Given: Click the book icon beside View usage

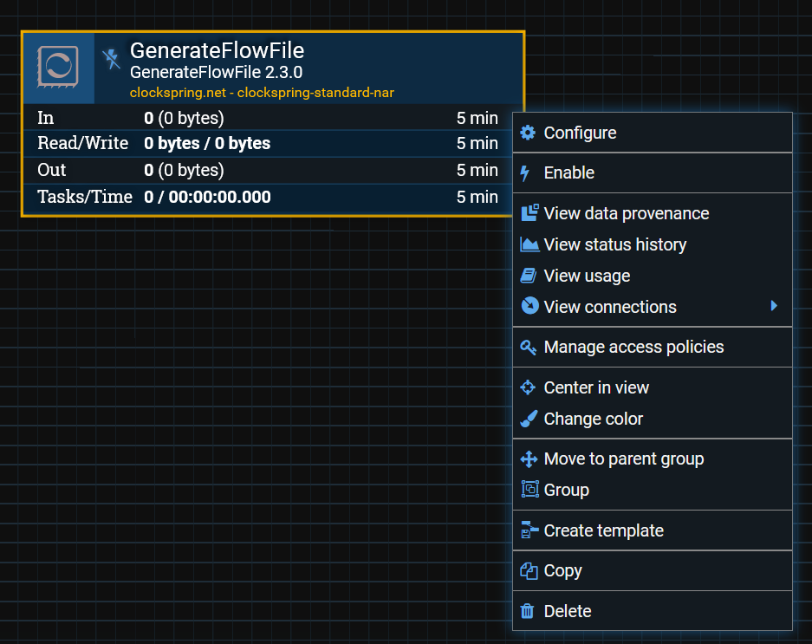Looking at the screenshot, I should click(x=529, y=276).
